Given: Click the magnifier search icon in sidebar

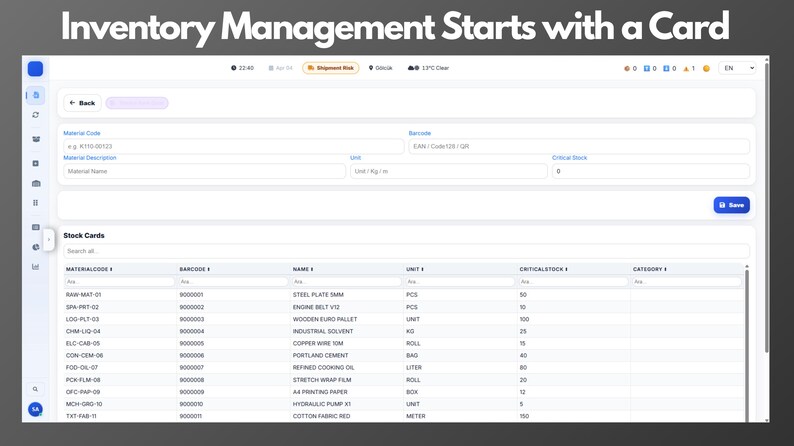Looking at the screenshot, I should pyautogui.click(x=35, y=389).
